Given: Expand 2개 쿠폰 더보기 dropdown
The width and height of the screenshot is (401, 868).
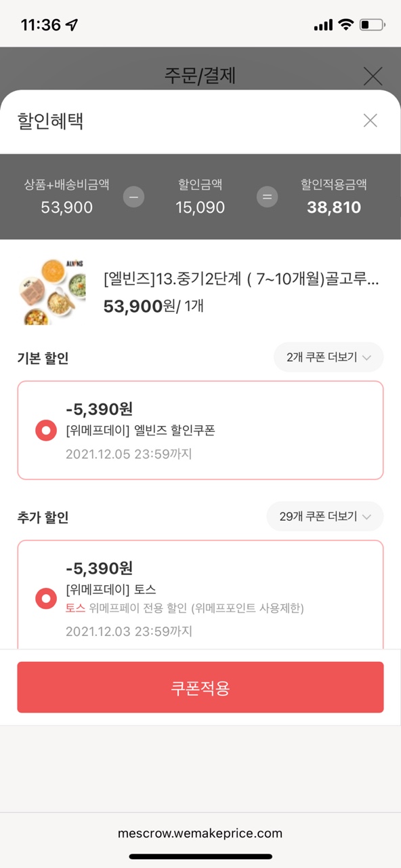Looking at the screenshot, I should (x=329, y=357).
